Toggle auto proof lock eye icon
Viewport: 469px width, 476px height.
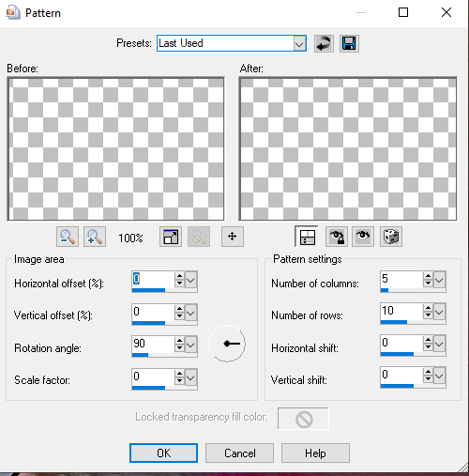click(337, 237)
